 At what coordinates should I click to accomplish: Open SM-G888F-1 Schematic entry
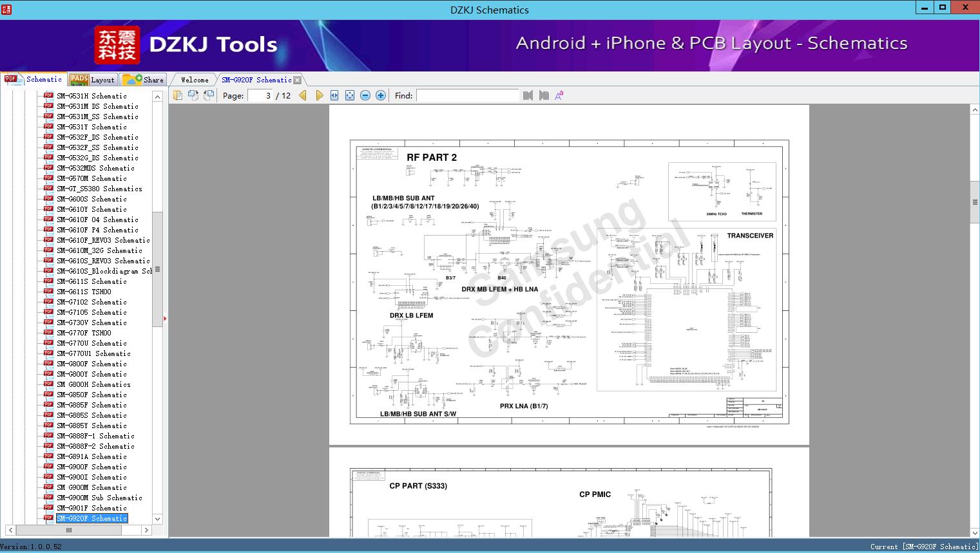[95, 436]
